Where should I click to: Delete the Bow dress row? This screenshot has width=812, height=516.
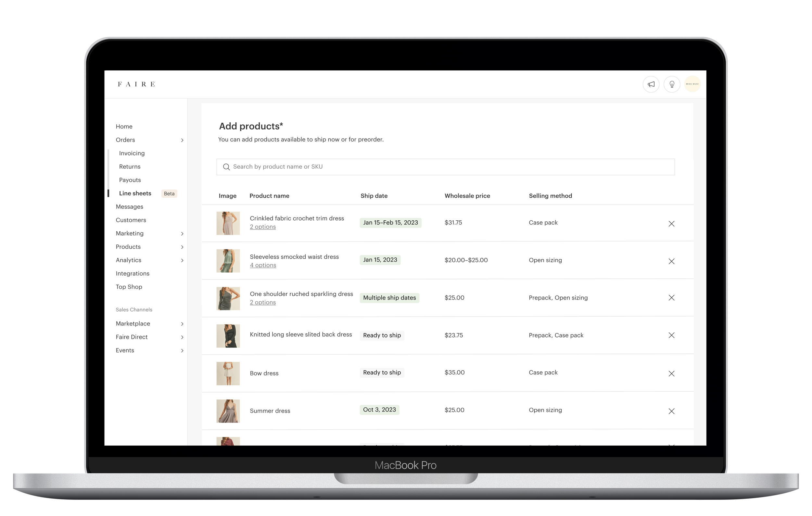tap(671, 374)
